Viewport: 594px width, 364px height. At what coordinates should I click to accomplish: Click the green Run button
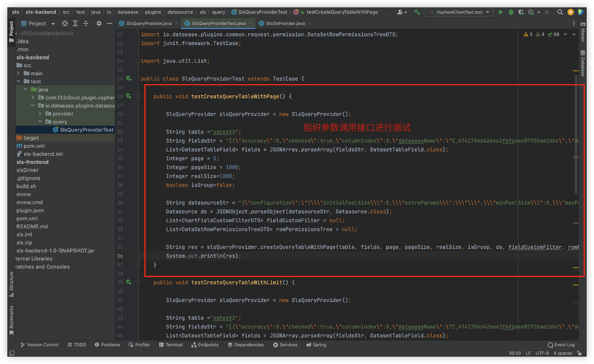(x=500, y=12)
